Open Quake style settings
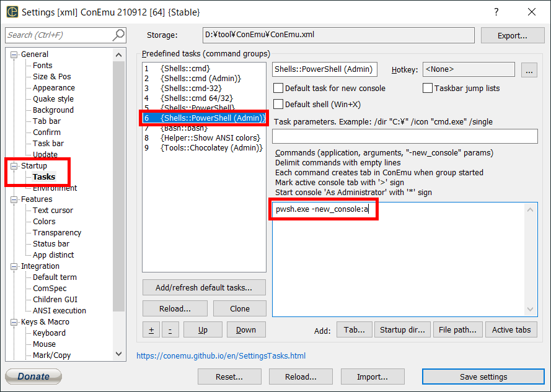 coord(53,99)
